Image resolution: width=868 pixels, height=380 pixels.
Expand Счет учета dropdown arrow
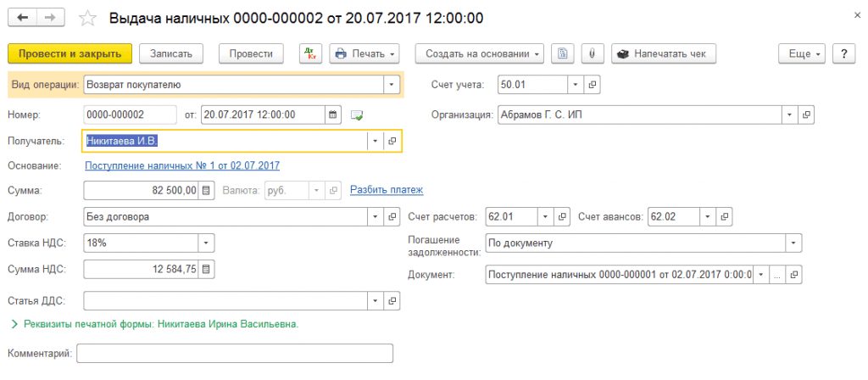[576, 85]
